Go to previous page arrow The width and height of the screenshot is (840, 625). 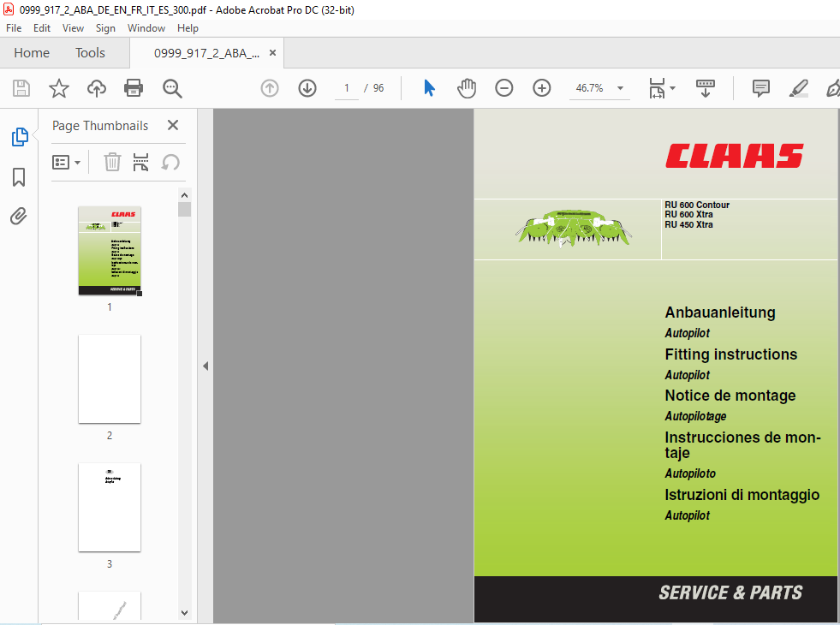click(270, 88)
